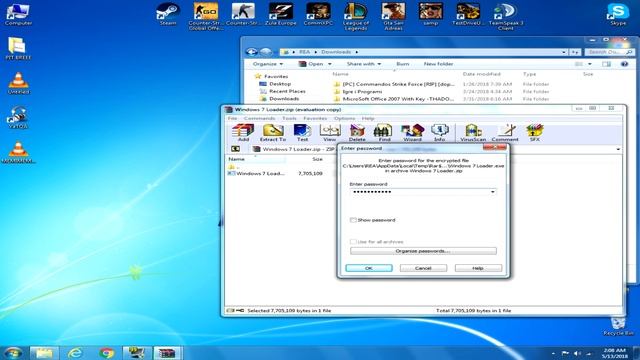The height and width of the screenshot is (360, 640).
Task: Click the volume speaker tray icon
Action: (577, 353)
